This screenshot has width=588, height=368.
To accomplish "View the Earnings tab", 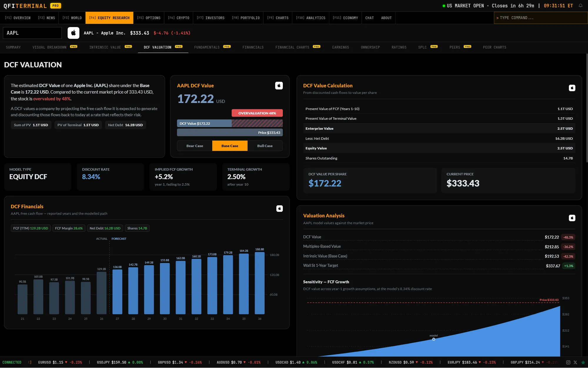I will [341, 47].
